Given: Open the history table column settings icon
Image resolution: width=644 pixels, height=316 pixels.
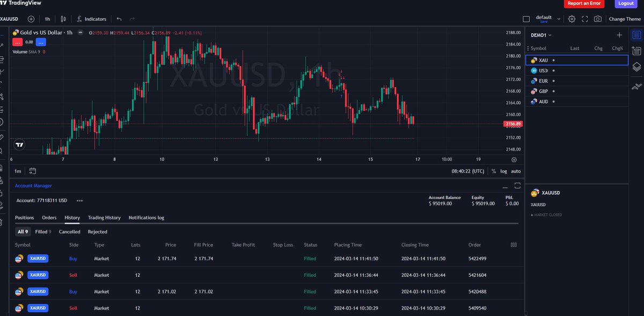Looking at the screenshot, I should tap(514, 245).
